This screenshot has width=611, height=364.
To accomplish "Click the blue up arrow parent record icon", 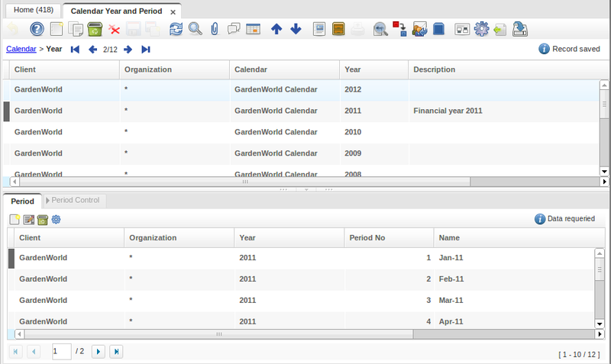I will point(276,30).
